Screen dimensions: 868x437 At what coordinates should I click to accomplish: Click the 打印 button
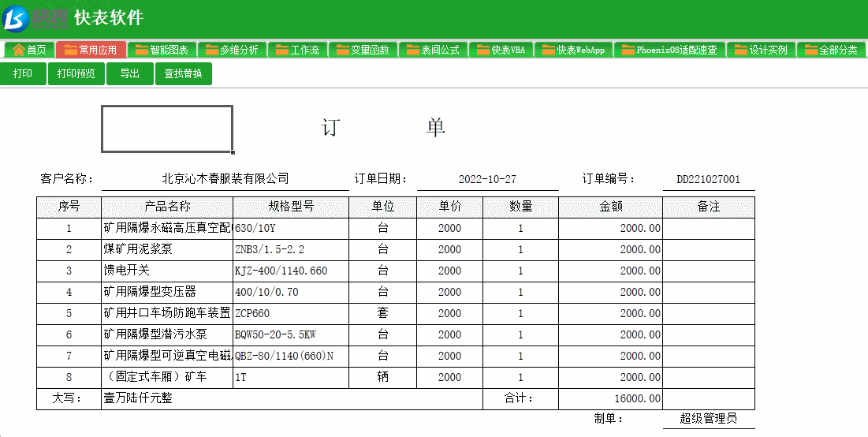[23, 73]
